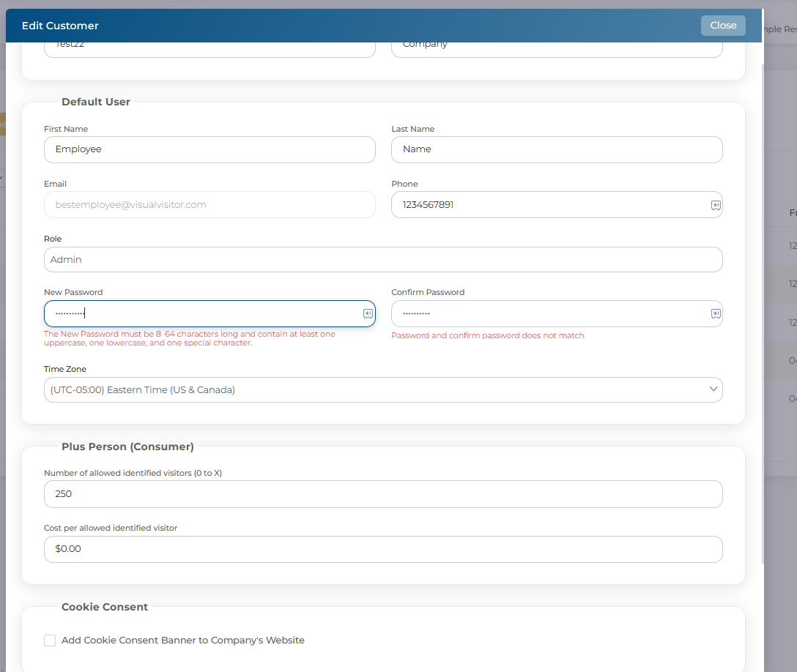Click the cost per identified visitor field
The image size is (797, 672).
pos(383,550)
